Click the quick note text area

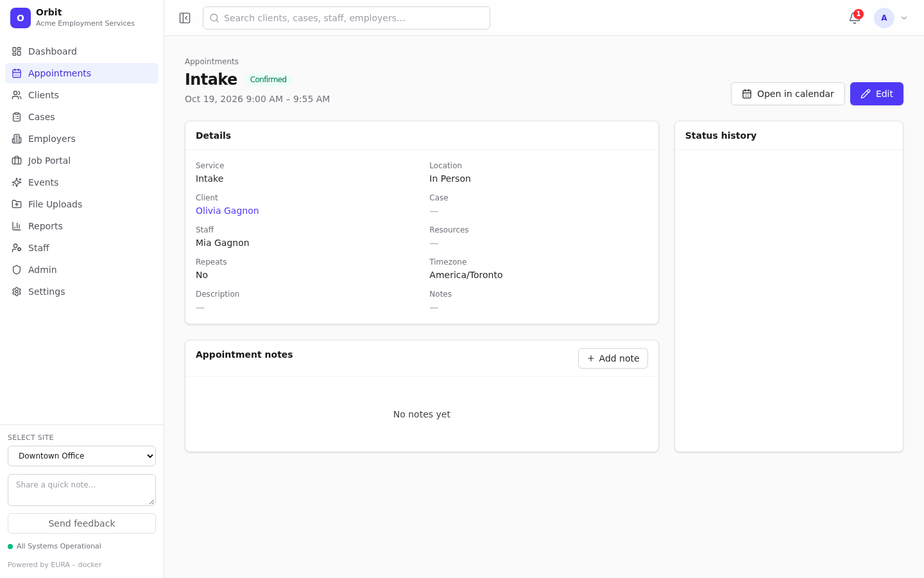(81, 490)
